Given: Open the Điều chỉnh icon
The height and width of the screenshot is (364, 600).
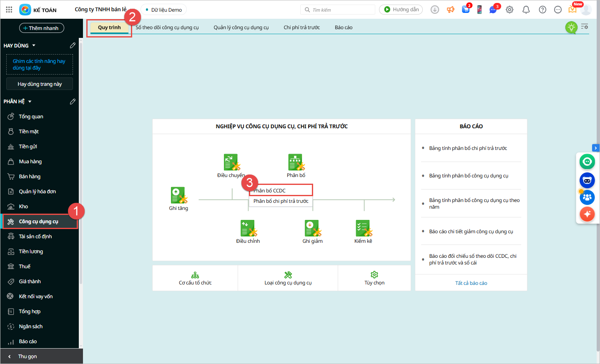Looking at the screenshot, I should 248,228.
